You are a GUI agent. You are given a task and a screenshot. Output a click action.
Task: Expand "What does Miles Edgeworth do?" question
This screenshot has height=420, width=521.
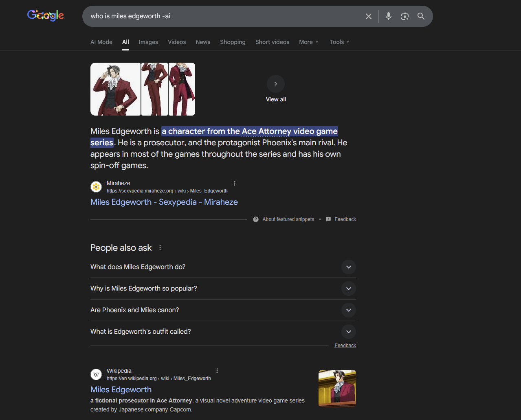348,267
